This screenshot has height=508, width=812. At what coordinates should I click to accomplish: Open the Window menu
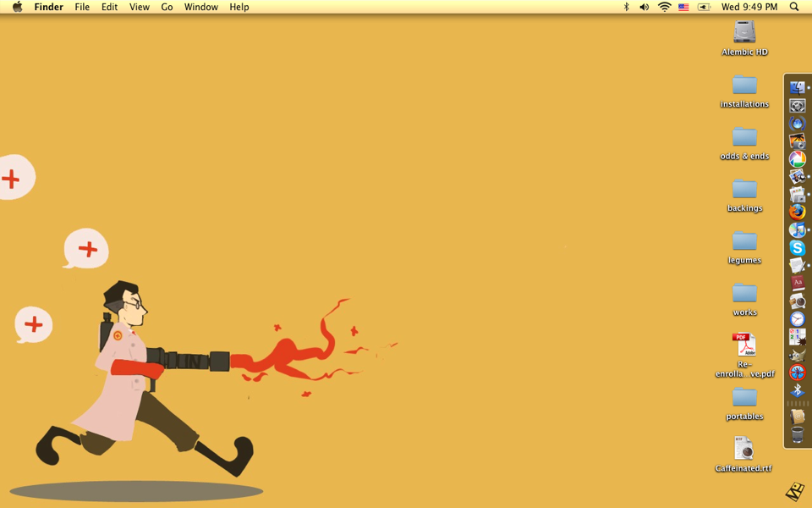click(x=200, y=7)
